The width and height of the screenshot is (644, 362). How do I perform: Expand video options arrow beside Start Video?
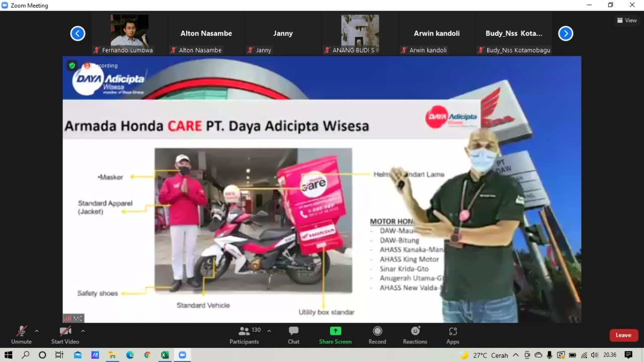pyautogui.click(x=83, y=331)
